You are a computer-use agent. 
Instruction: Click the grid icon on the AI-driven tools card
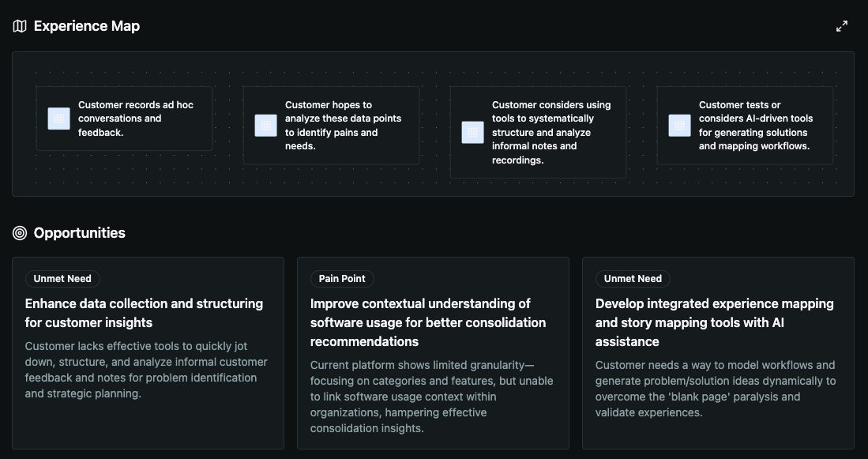click(679, 125)
